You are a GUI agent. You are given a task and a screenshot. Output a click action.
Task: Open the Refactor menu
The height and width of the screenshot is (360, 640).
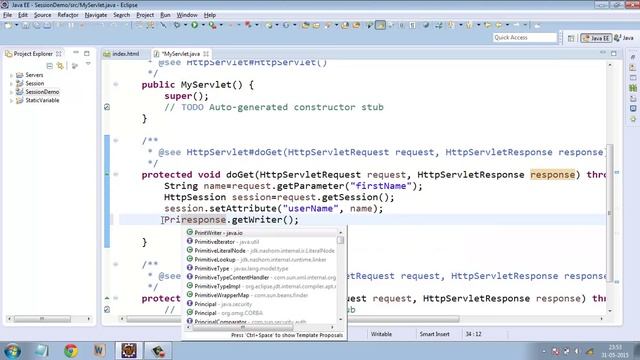tap(68, 15)
